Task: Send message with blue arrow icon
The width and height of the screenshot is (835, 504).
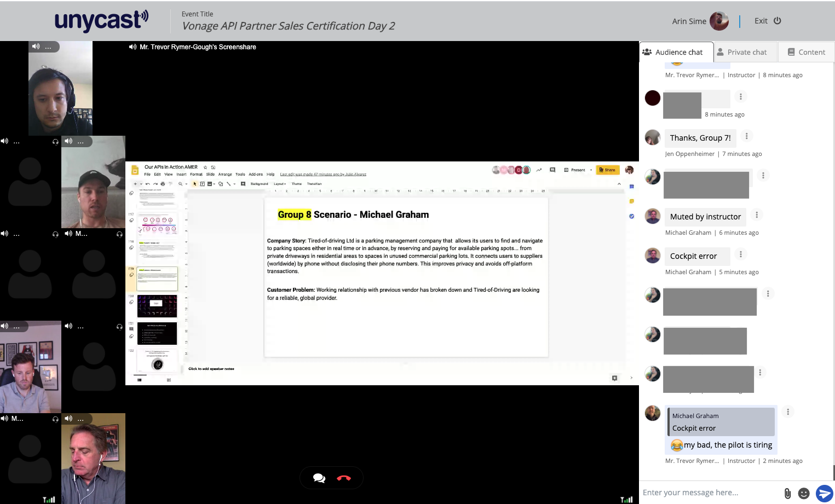Action: 824,493
